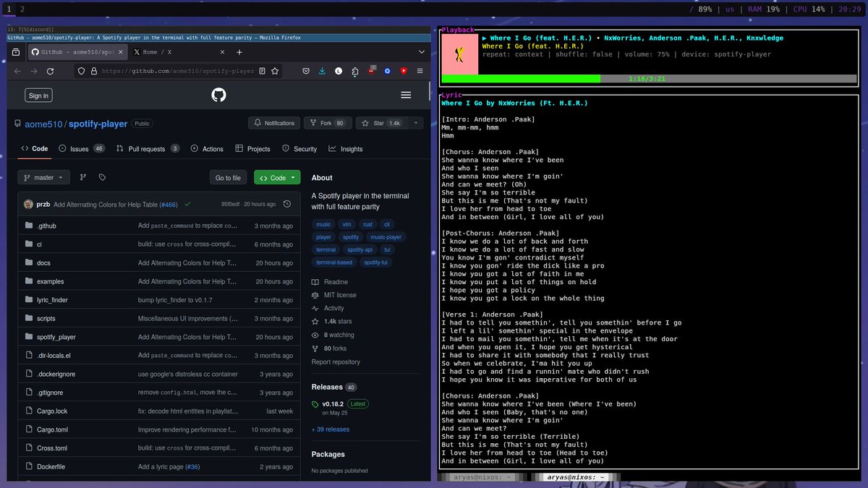This screenshot has height=488, width=868.
Task: Click album cover art in Playback panel
Action: (x=460, y=53)
